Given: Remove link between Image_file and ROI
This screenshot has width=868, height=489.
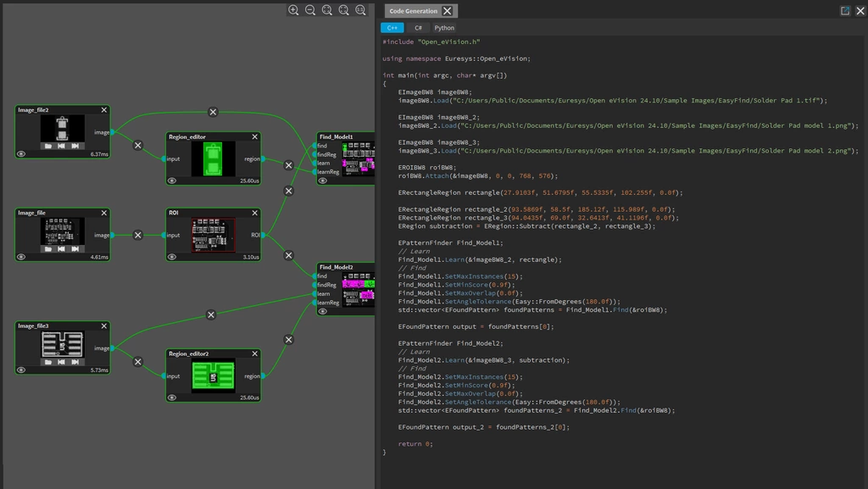Looking at the screenshot, I should (138, 235).
